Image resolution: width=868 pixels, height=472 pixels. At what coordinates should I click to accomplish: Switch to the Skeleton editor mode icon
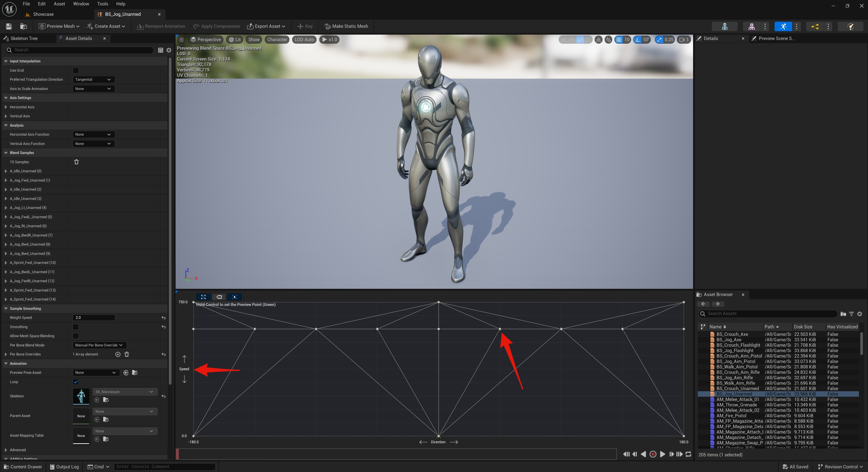pos(725,27)
